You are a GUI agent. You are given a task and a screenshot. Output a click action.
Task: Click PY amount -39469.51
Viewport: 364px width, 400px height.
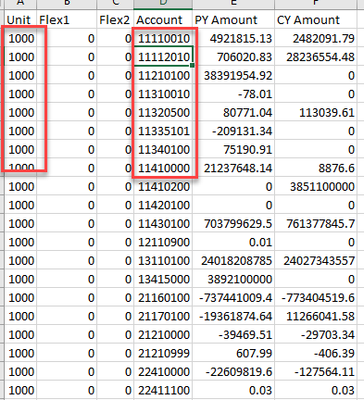(233, 335)
